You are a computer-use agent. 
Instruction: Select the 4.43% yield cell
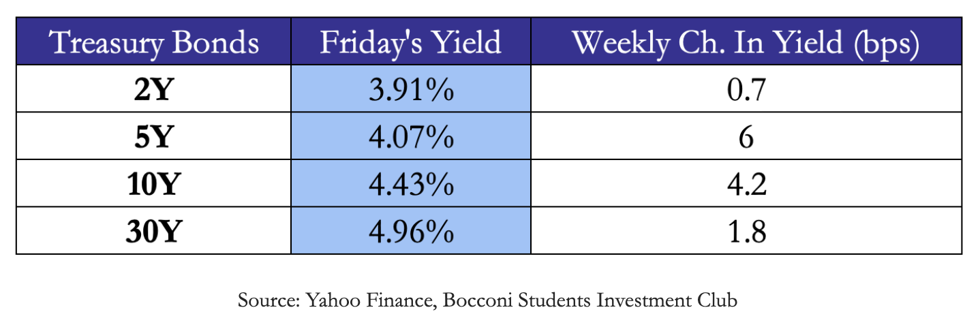coord(410,185)
